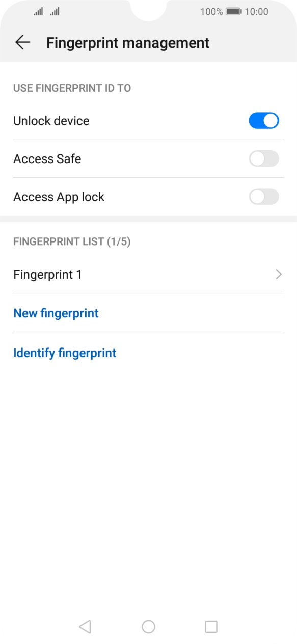297x644 pixels.
Task: Disable fingerprint unlock for Unlock device
Action: pyautogui.click(x=264, y=121)
